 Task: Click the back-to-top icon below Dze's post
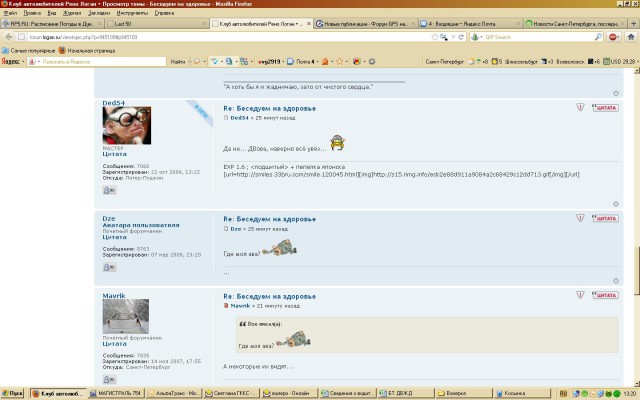click(616, 281)
